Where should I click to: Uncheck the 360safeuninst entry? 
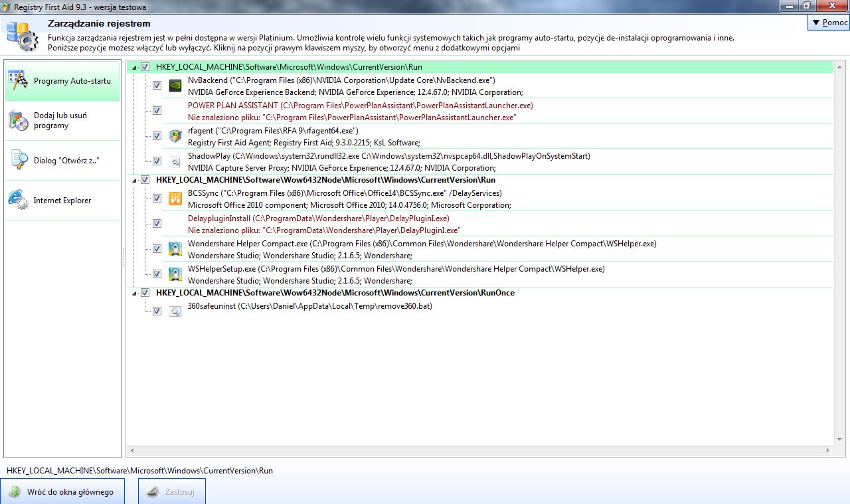click(x=157, y=311)
